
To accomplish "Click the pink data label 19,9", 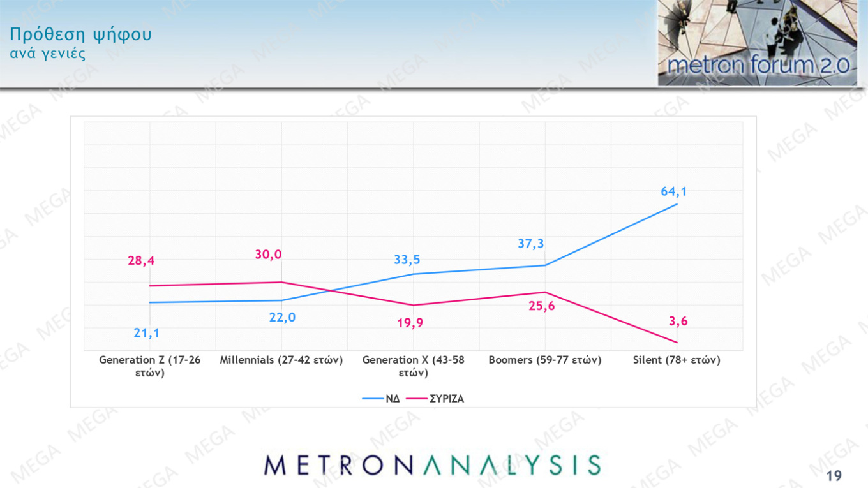I will 410,323.
